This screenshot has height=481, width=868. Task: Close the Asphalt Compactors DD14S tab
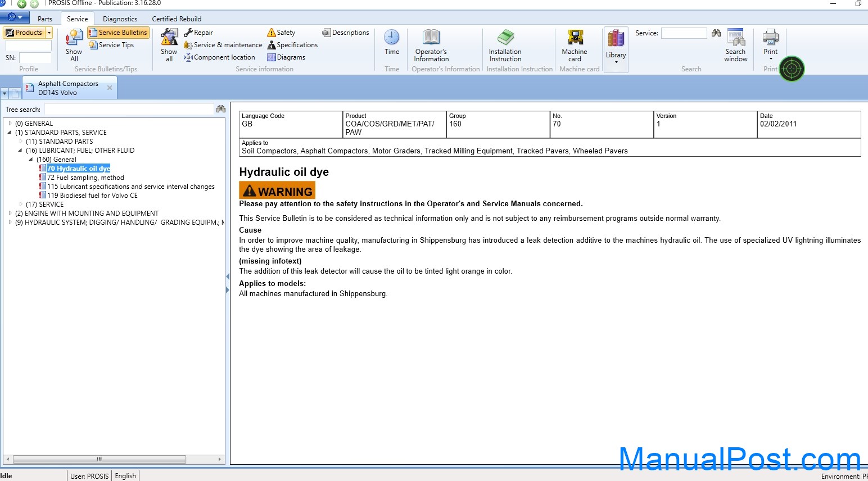110,88
